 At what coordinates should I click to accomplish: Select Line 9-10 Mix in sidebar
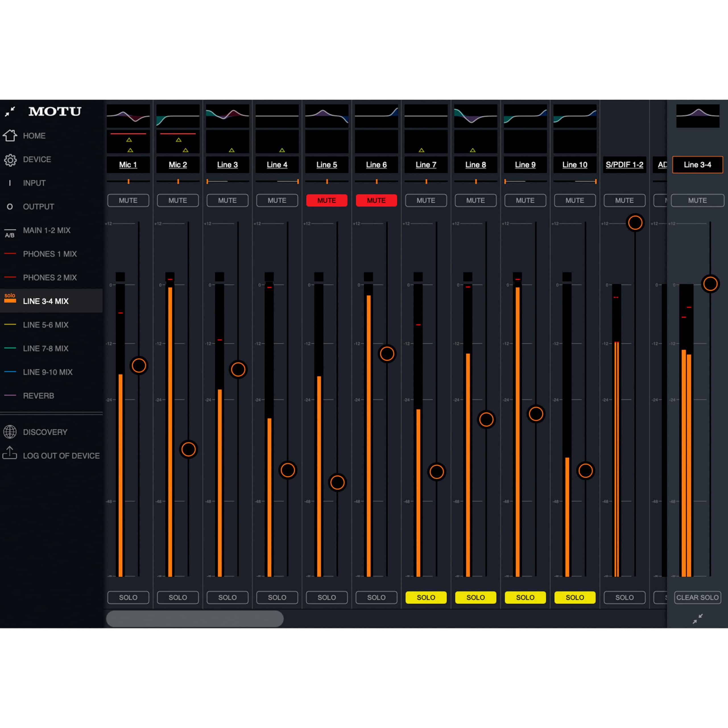click(x=47, y=372)
